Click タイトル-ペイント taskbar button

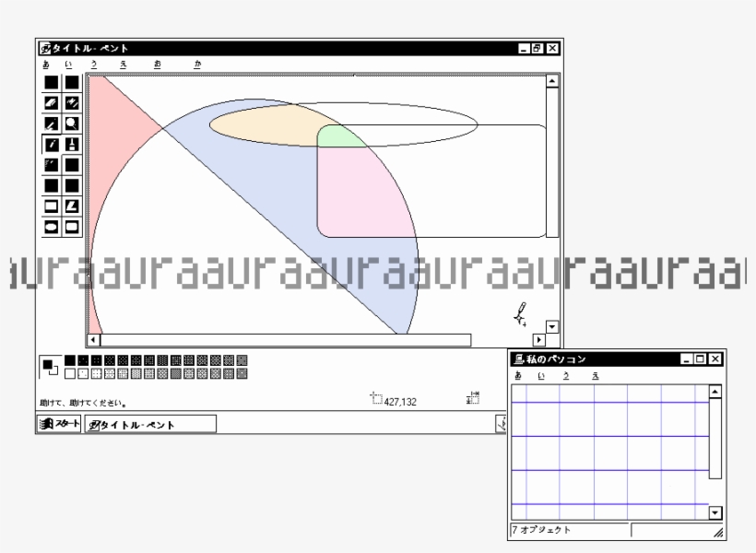(151, 424)
